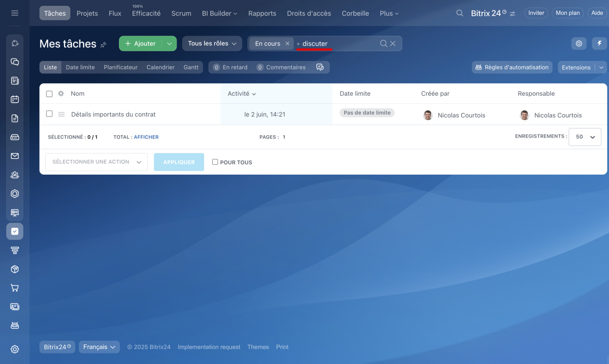Image resolution: width=609 pixels, height=364 pixels.
Task: Open the mail envelope icon in sidebar
Action: tap(15, 156)
